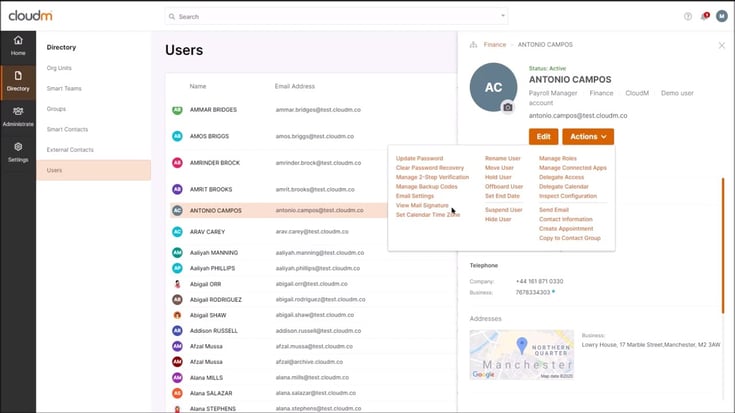Viewport: 735px width, 413px height.
Task: Click Arav Carey avatar icon
Action: (x=177, y=232)
